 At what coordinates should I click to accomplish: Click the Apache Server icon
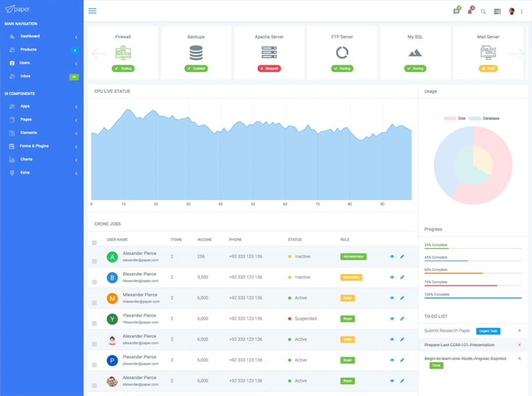point(269,53)
